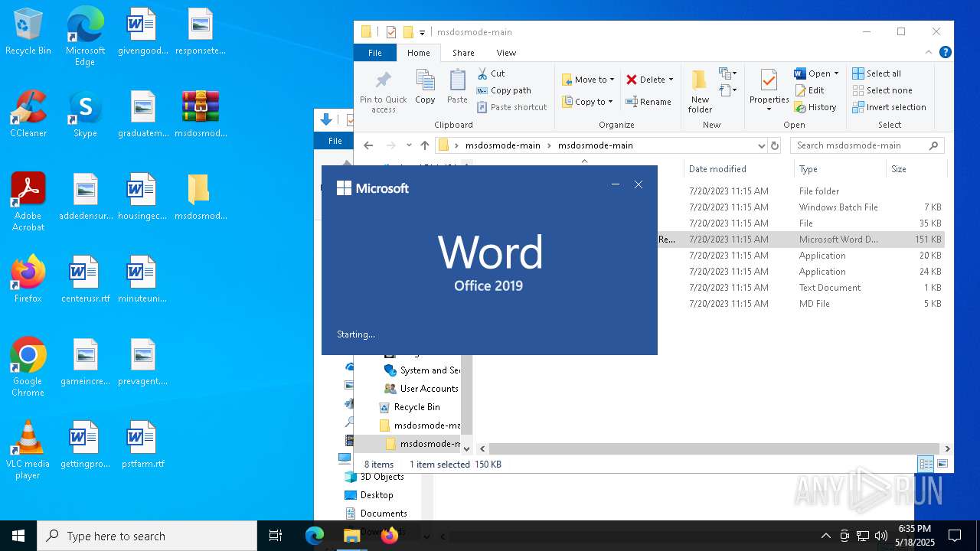The width and height of the screenshot is (980, 551).
Task: Minimize the Word splash screen
Action: tap(615, 184)
